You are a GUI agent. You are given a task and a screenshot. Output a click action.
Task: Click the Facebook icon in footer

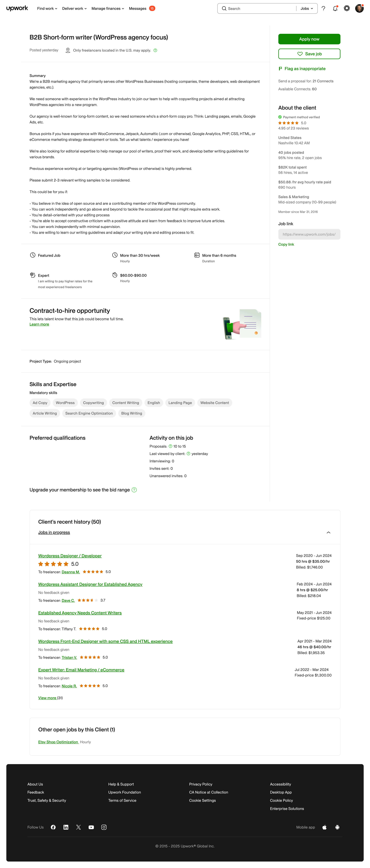[x=53, y=827]
